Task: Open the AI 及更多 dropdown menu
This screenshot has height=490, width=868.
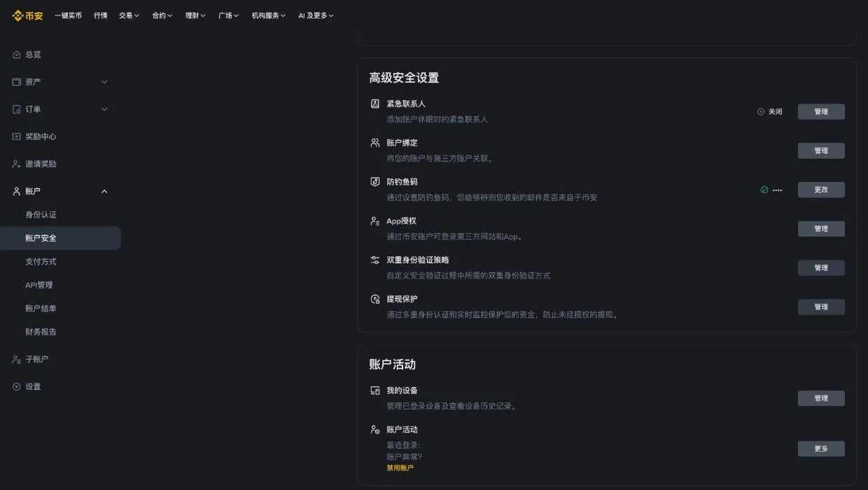Action: tap(316, 15)
